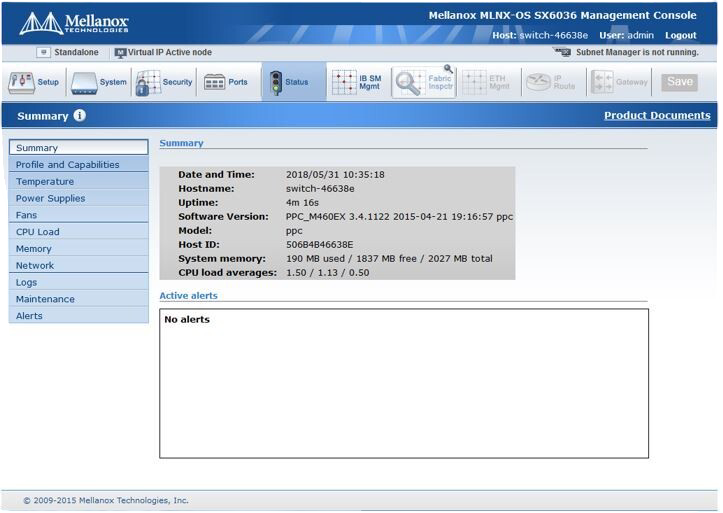Open the Memory page
Viewport: 723px width, 513px height.
coord(78,249)
